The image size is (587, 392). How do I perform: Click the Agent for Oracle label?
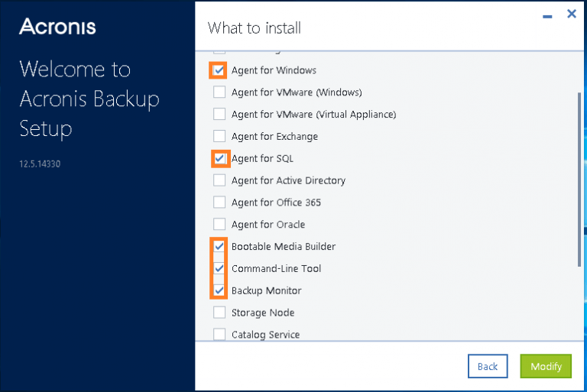click(x=268, y=225)
